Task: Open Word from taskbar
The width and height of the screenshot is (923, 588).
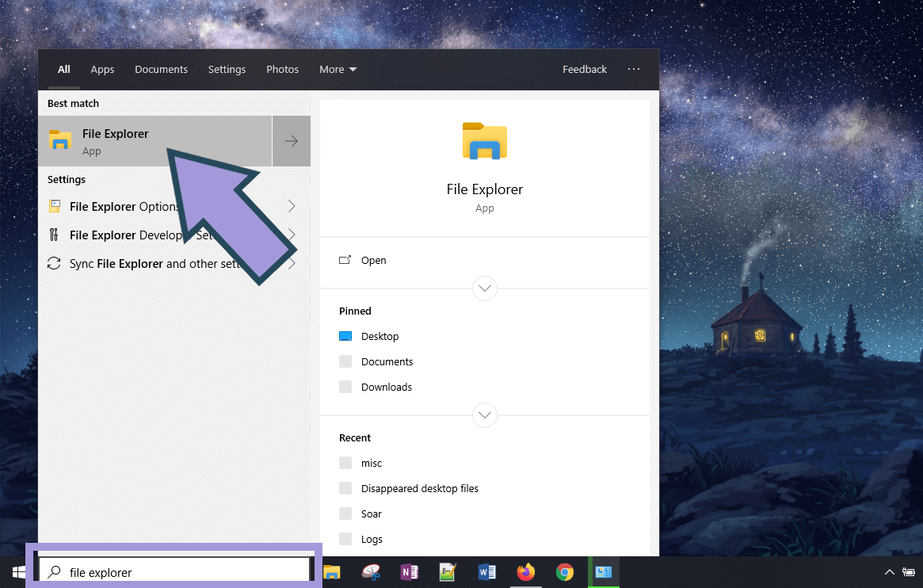Action: pos(486,572)
